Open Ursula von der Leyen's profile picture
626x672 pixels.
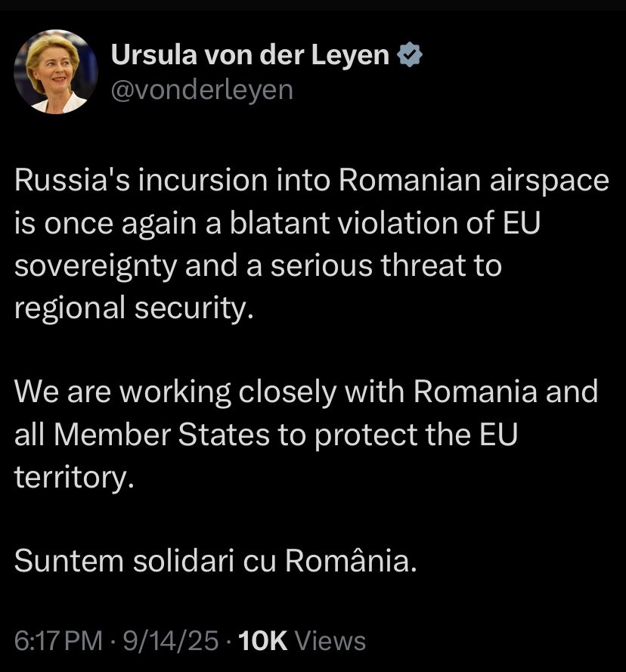click(56, 72)
